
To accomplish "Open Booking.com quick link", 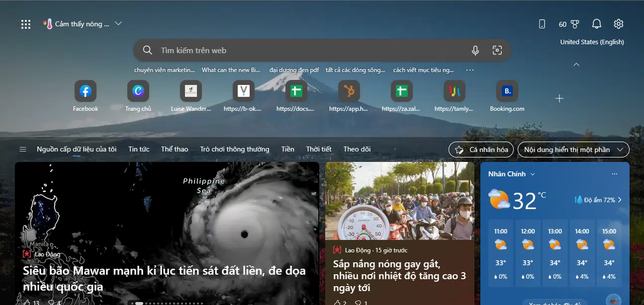I will point(507,91).
